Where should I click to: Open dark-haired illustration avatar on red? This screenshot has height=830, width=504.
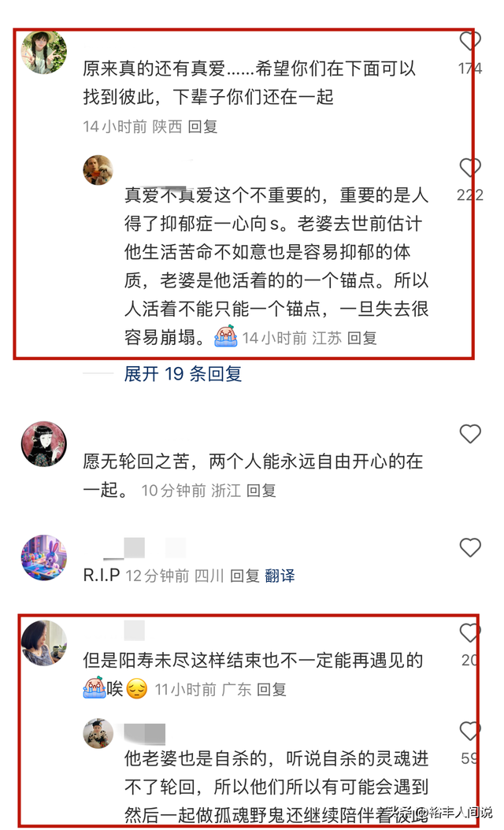(x=44, y=443)
